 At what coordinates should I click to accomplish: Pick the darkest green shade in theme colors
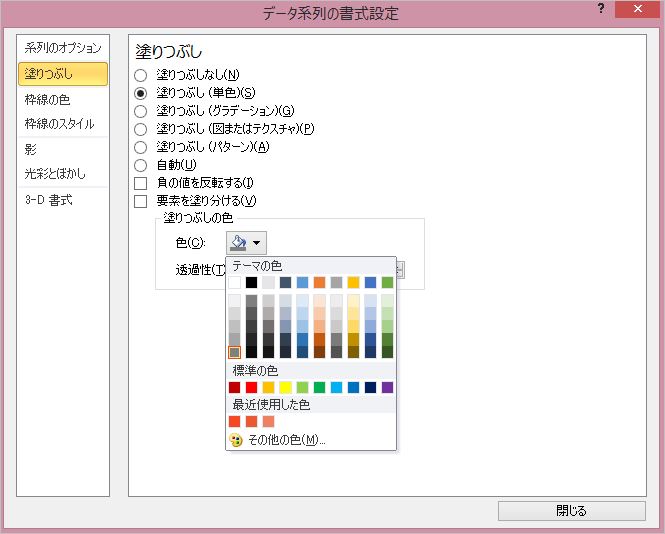(387, 352)
